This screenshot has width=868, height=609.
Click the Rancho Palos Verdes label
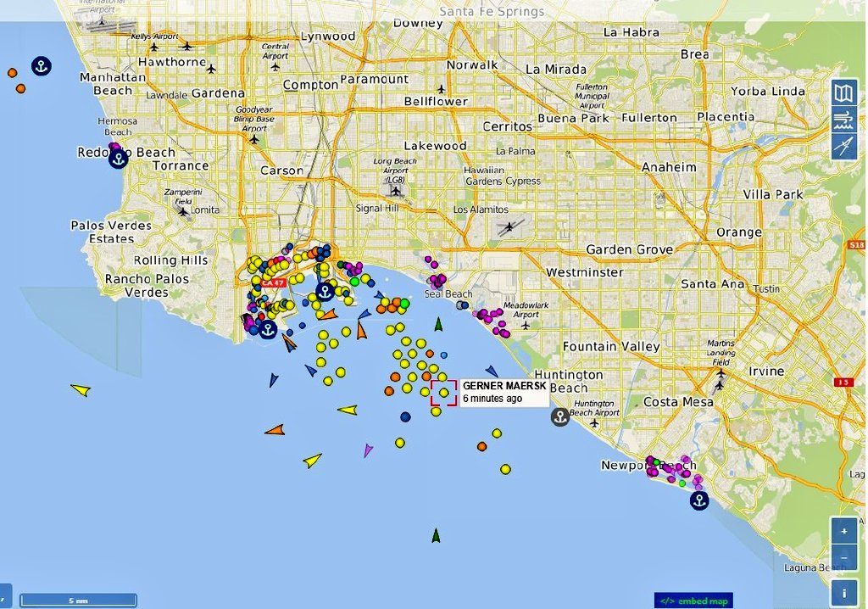tap(147, 285)
